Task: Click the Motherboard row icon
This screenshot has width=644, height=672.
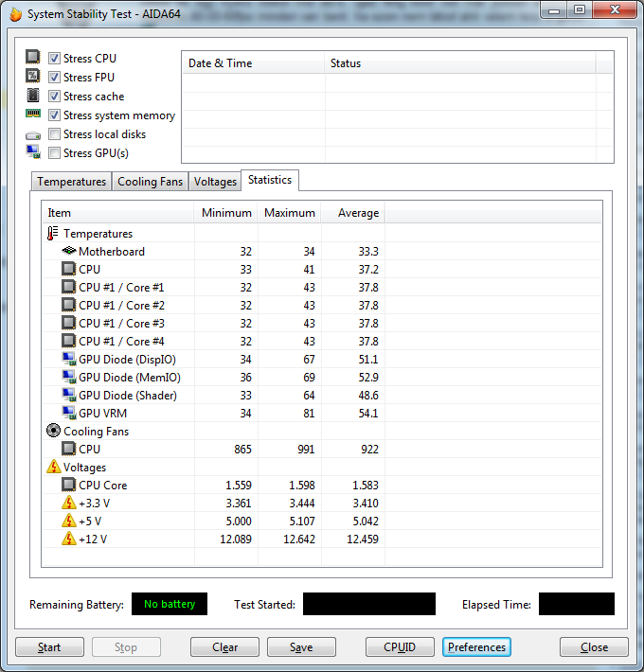Action: (68, 250)
